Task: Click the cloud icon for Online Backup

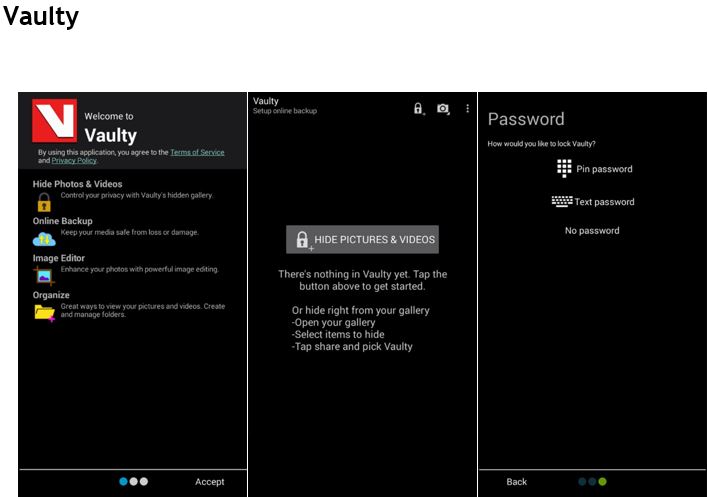Action: [44, 238]
